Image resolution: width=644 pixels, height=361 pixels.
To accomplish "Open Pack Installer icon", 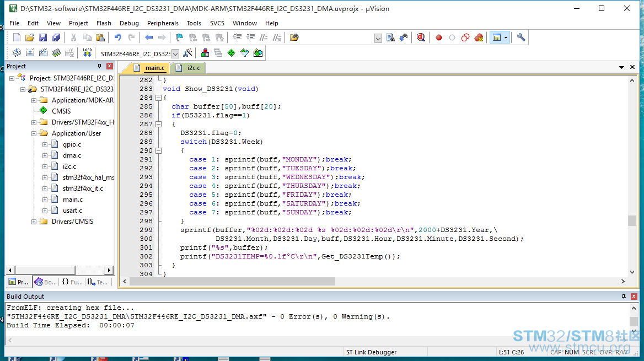I will click(258, 53).
